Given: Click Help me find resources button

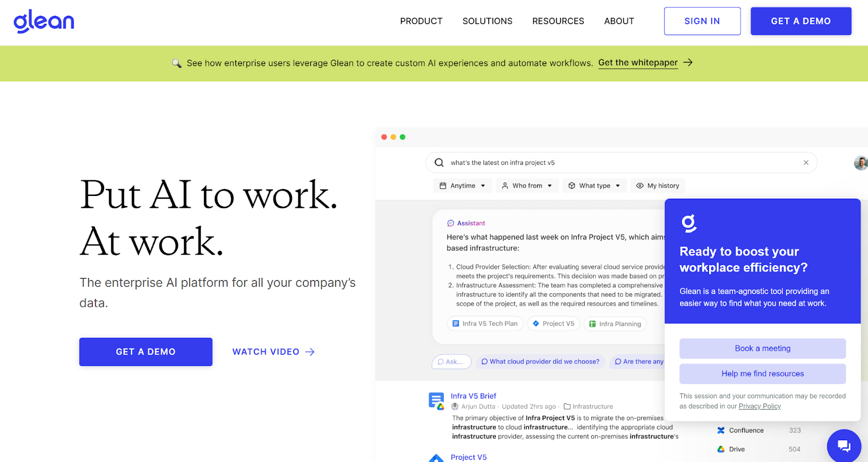Looking at the screenshot, I should (x=762, y=374).
